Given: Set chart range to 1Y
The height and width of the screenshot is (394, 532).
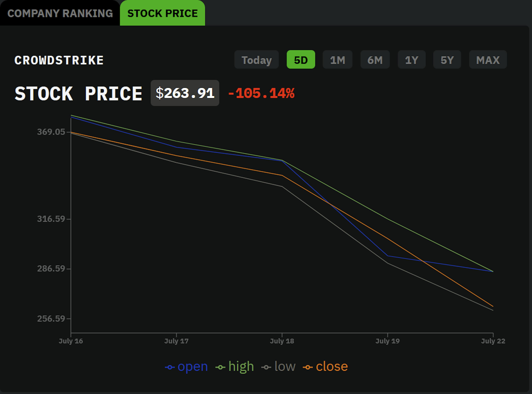Looking at the screenshot, I should coord(411,60).
